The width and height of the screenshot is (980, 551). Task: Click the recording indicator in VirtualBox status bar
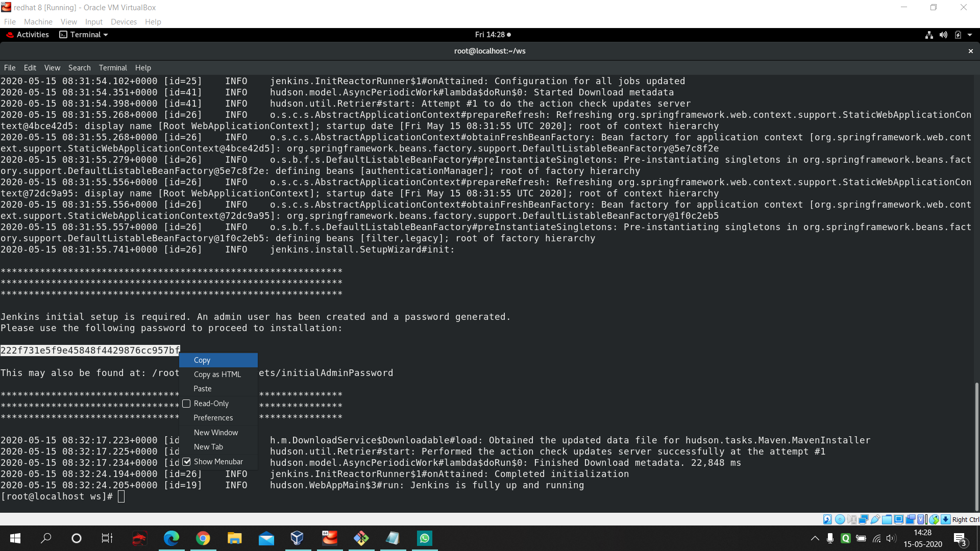point(911,519)
